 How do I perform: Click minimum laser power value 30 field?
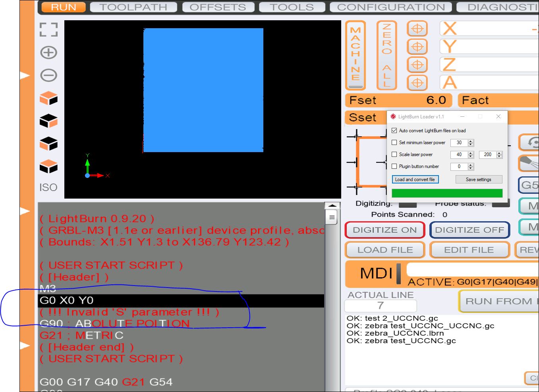coord(459,143)
